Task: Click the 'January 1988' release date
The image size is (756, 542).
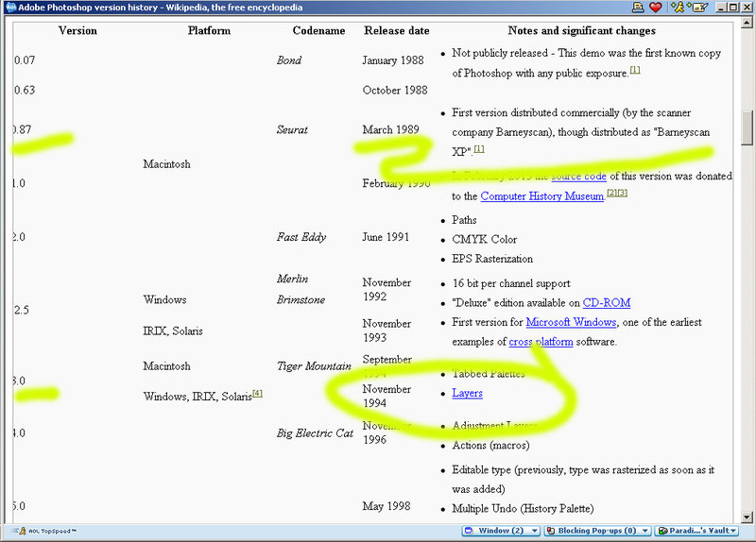Action: point(393,60)
